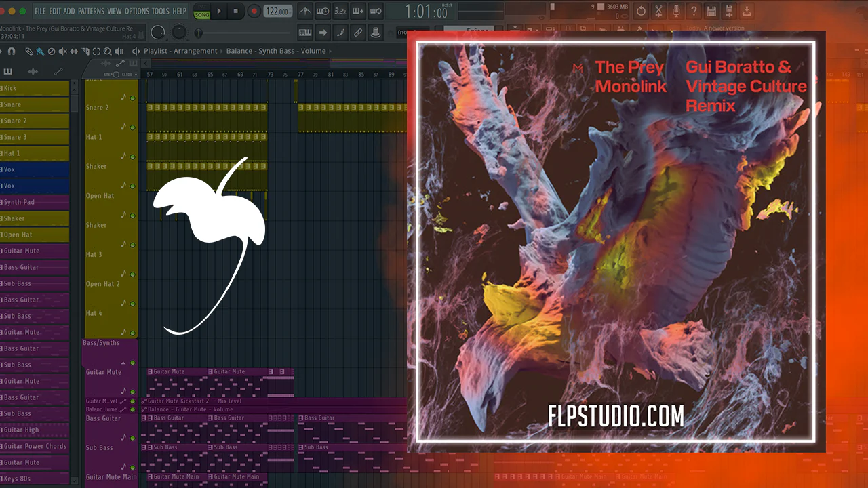This screenshot has height=488, width=868.
Task: Mute the Sub Bass track
Action: pos(132,466)
